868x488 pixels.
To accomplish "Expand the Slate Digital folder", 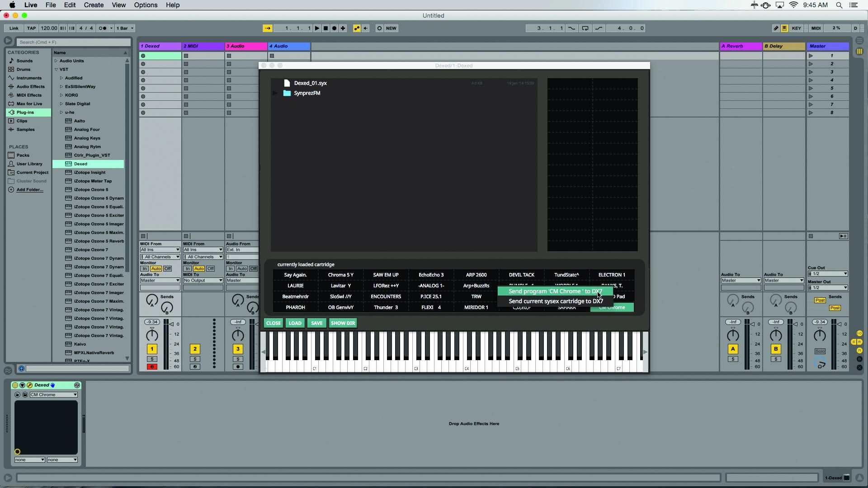I will coord(61,103).
